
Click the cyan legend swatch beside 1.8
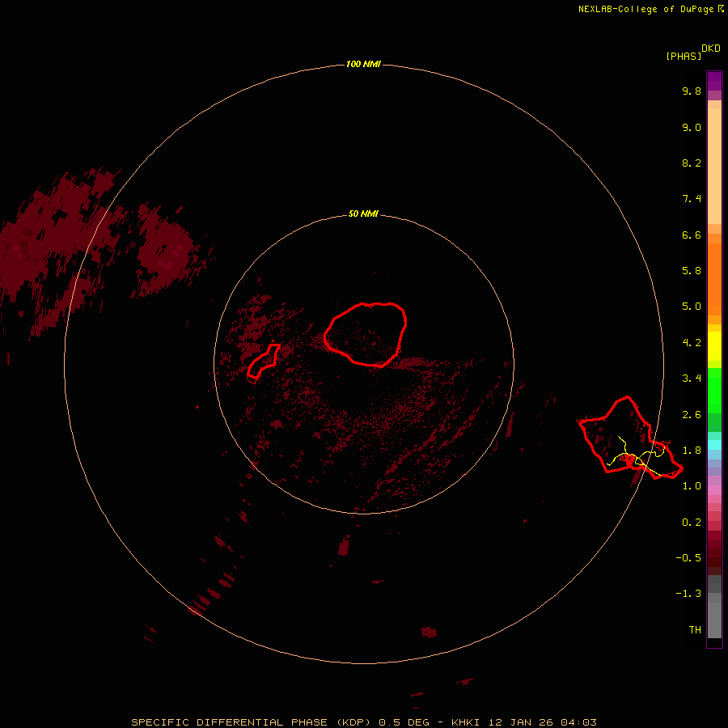tap(714, 445)
